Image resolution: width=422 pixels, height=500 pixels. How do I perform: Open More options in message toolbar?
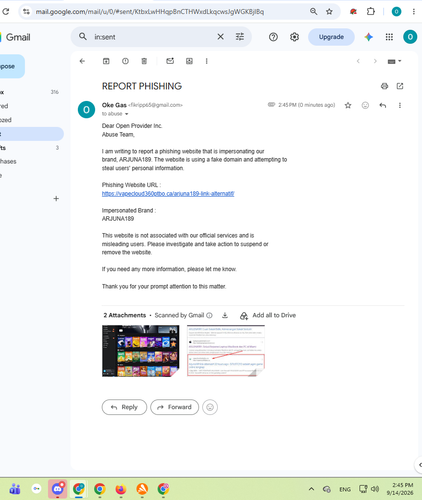pos(207,61)
